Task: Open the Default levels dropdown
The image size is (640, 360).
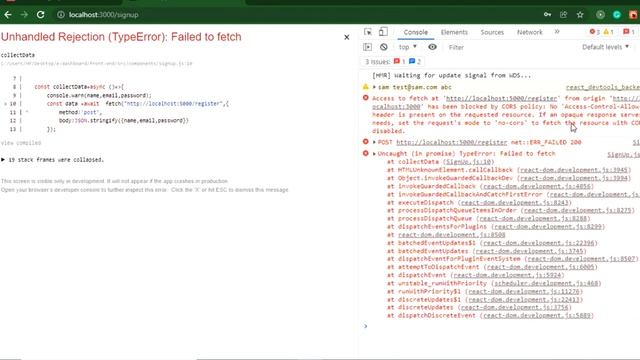Action: coord(605,47)
